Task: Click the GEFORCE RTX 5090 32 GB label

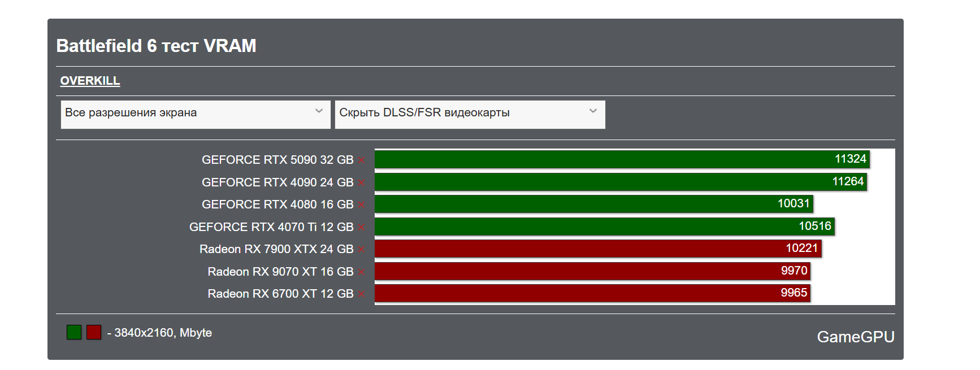Action: 277,160
